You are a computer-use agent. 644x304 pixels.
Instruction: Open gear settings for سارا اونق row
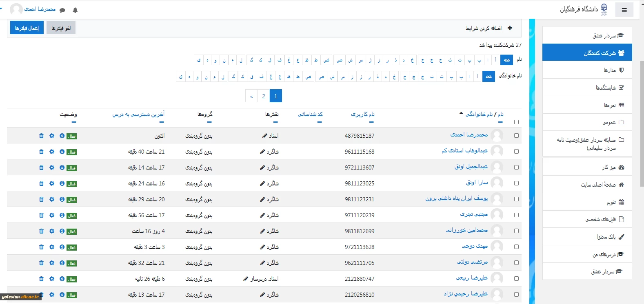52,183
